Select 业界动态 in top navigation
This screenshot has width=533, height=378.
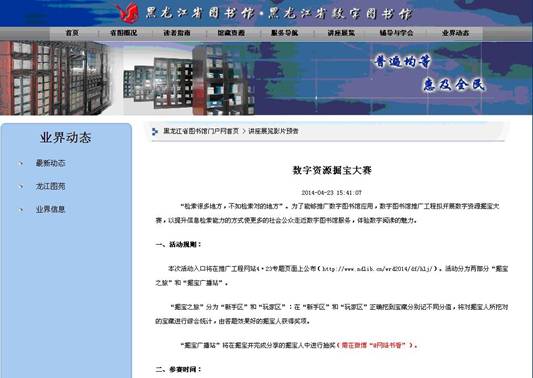click(x=455, y=33)
